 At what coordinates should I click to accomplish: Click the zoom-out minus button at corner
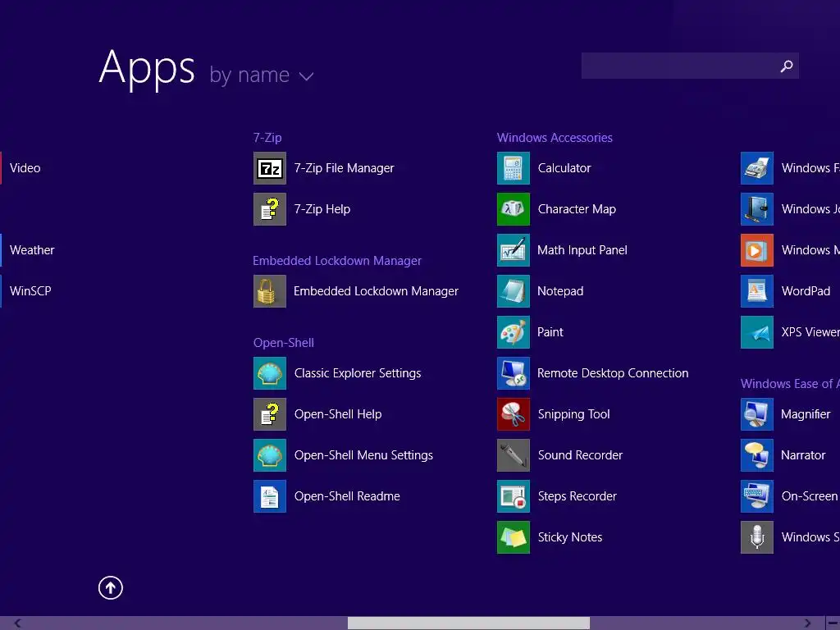(x=833, y=623)
